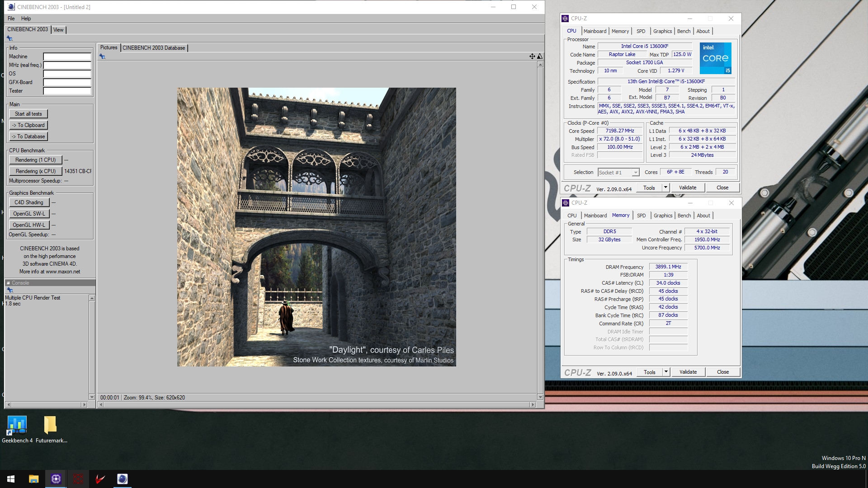Click Validate in upper CPU-Z window
Screen dimensions: 868x488
tap(688, 188)
